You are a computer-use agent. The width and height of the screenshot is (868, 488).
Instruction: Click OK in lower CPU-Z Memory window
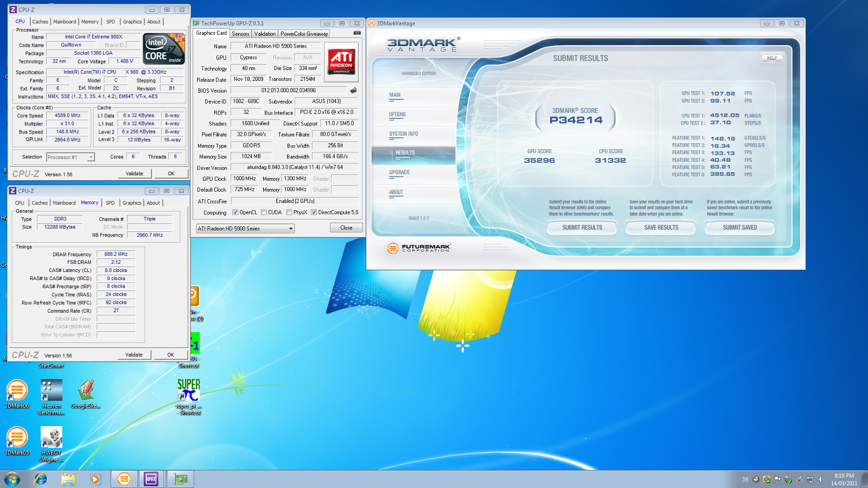(x=170, y=355)
